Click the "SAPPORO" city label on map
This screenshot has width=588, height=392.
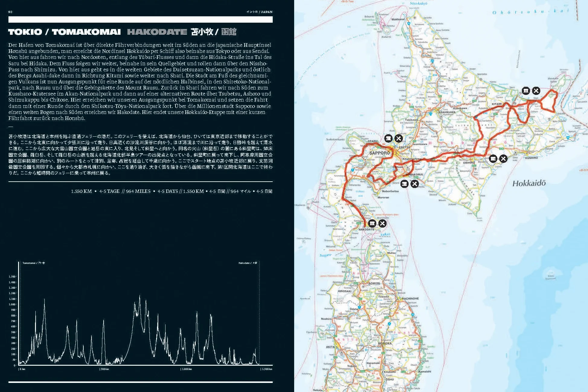(380, 153)
